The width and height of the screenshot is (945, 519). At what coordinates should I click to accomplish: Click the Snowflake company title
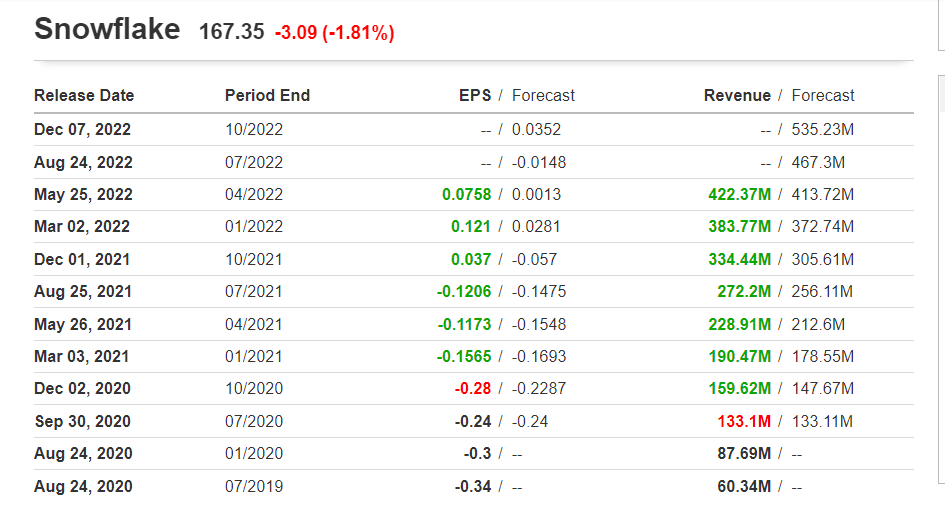[x=107, y=29]
